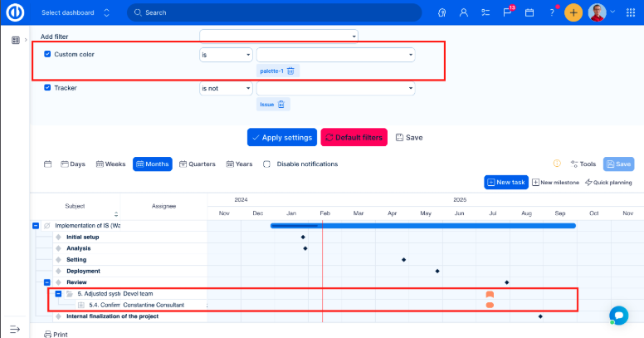Click the blue Implementation project Gantt bar
This screenshot has width=644, height=338.
423,226
